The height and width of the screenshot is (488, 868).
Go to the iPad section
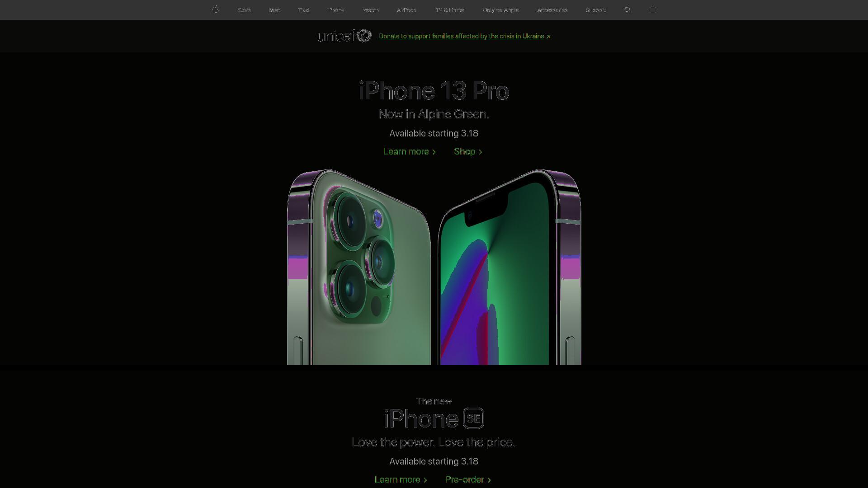tap(304, 10)
